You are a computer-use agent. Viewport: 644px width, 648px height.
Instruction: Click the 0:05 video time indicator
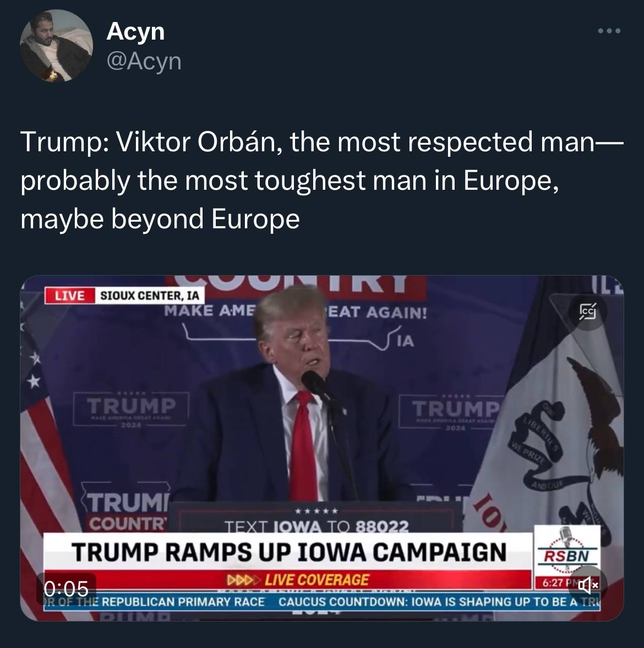click(66, 588)
